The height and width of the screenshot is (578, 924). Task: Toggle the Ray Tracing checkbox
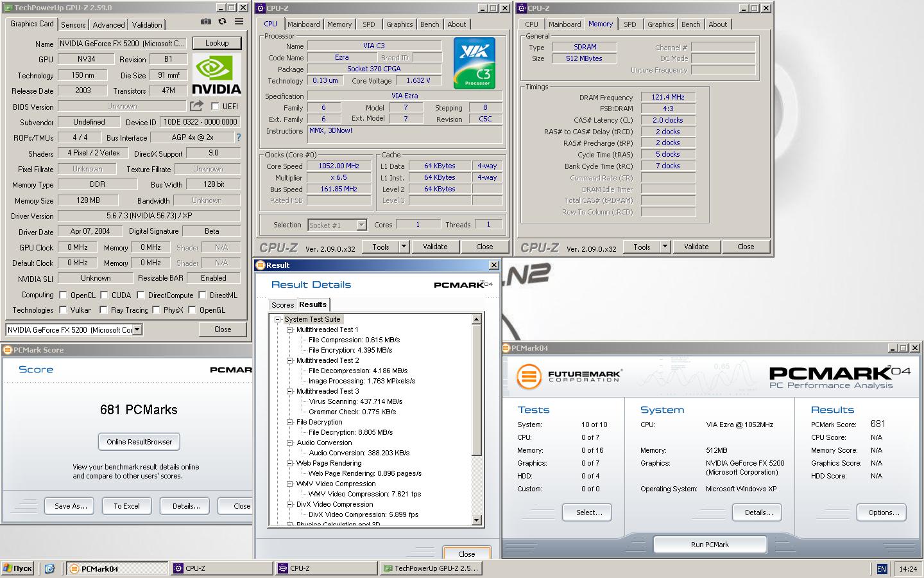pos(103,310)
